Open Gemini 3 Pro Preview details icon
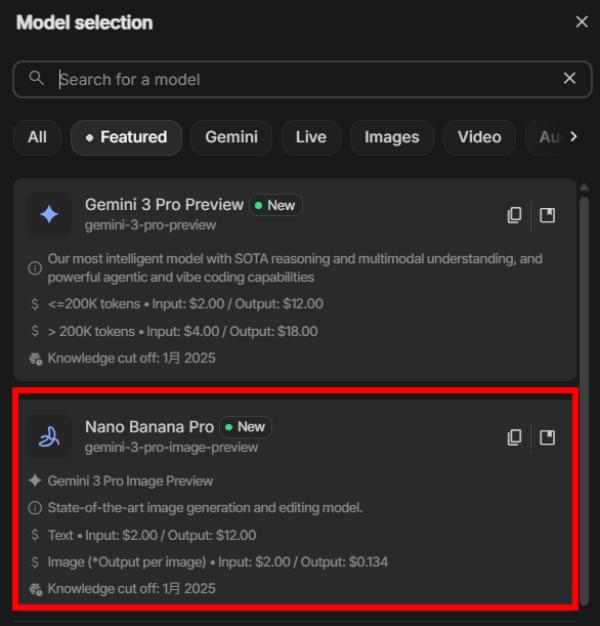The width and height of the screenshot is (600, 626). [x=547, y=215]
